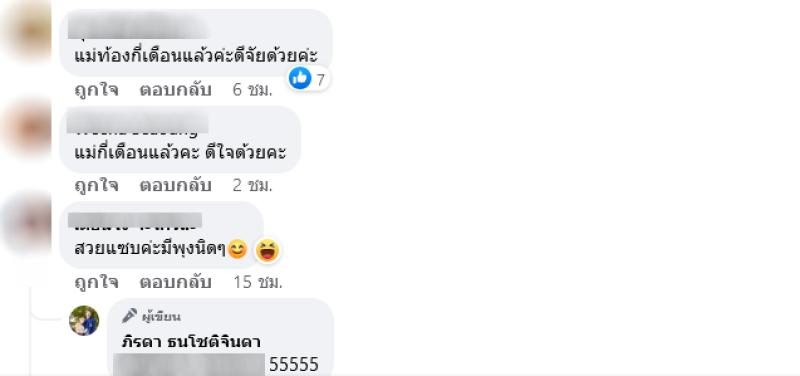Open the 15 ชม. timestamp link
Image resolution: width=800 pixels, height=376 pixels.
pyautogui.click(x=258, y=282)
